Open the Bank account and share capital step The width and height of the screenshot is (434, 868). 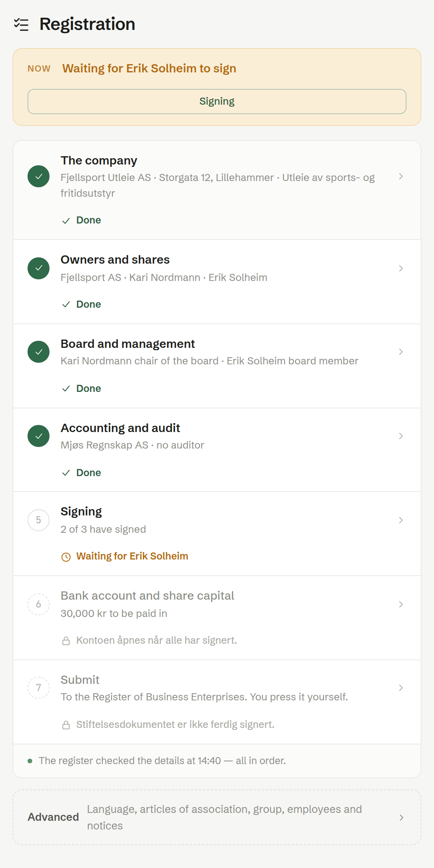pyautogui.click(x=217, y=618)
